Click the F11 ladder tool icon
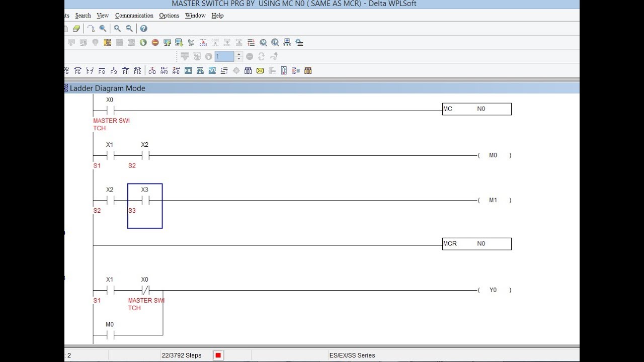 tap(126, 71)
